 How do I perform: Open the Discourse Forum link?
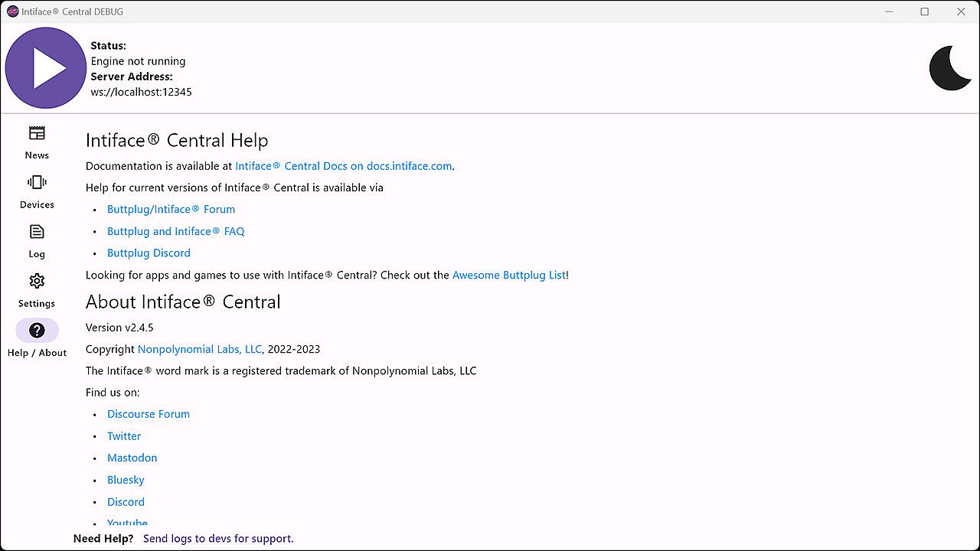point(149,414)
